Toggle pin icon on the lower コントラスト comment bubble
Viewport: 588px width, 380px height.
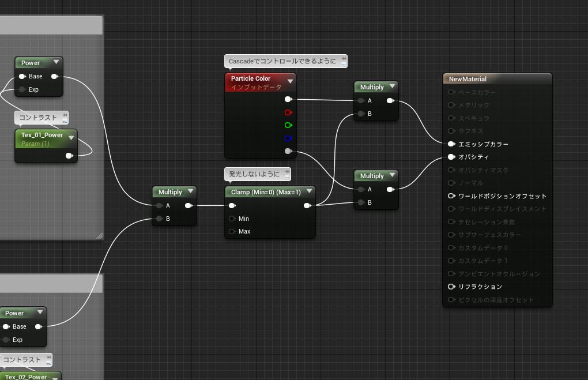[x=48, y=357]
